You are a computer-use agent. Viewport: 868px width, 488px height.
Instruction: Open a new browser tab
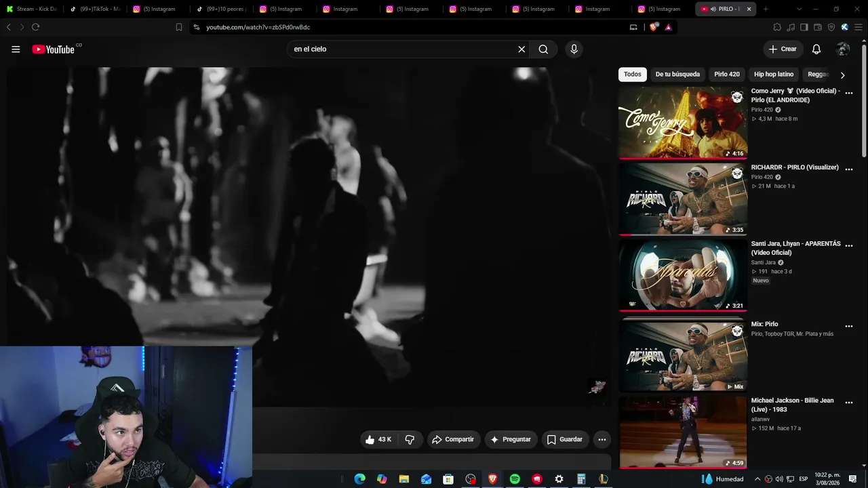(x=766, y=9)
